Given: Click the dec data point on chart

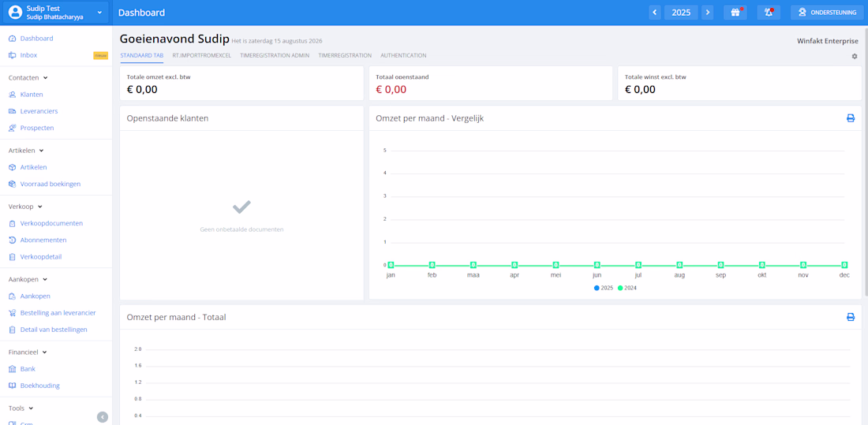Looking at the screenshot, I should 845,264.
